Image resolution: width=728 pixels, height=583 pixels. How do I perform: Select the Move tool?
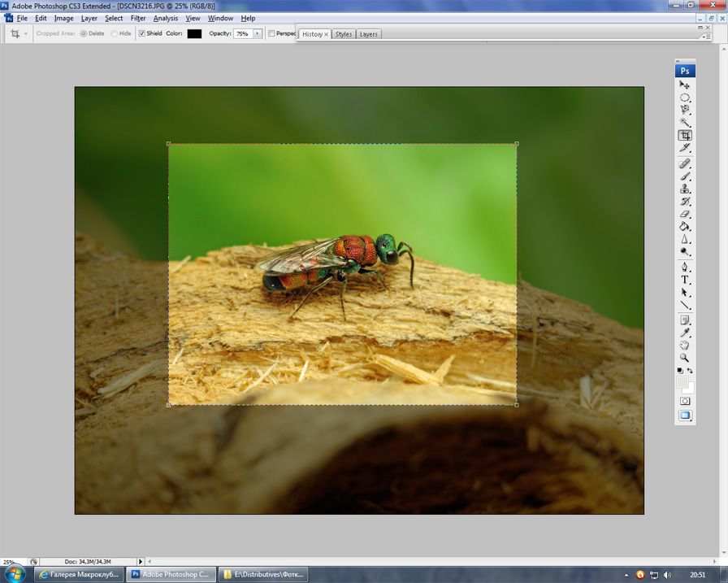click(x=685, y=85)
